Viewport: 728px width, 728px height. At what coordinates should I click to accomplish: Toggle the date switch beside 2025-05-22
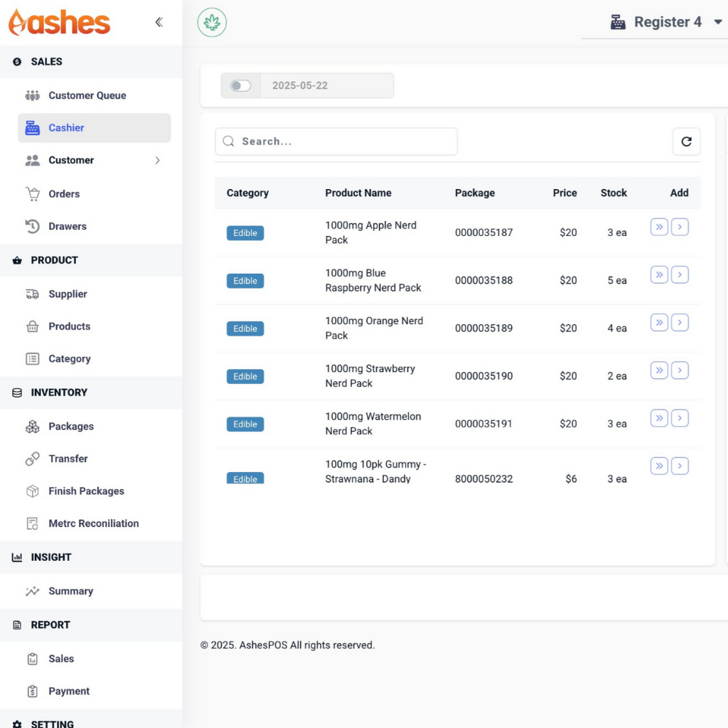241,85
